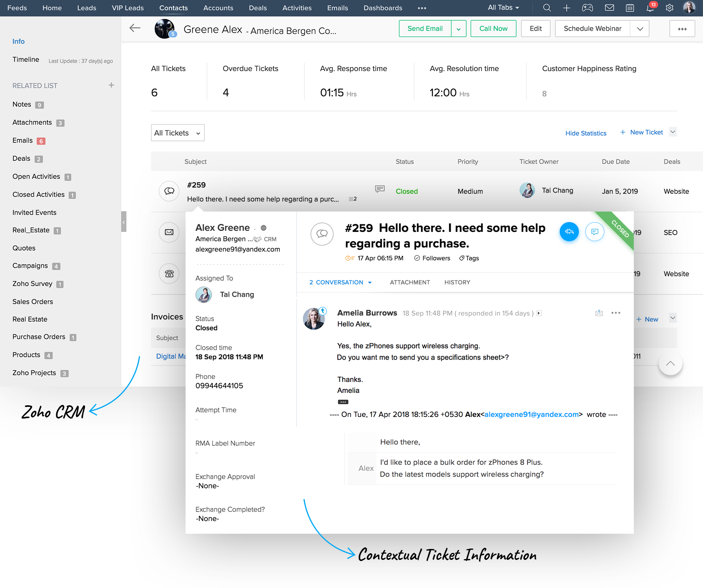Add a comment with the comment bubble icon

pos(594,232)
